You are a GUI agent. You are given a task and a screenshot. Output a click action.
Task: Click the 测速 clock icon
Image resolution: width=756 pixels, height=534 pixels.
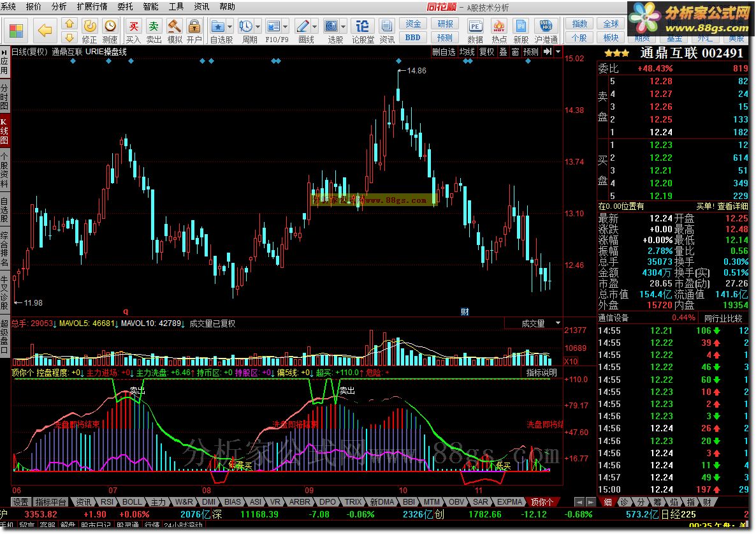tap(110, 26)
